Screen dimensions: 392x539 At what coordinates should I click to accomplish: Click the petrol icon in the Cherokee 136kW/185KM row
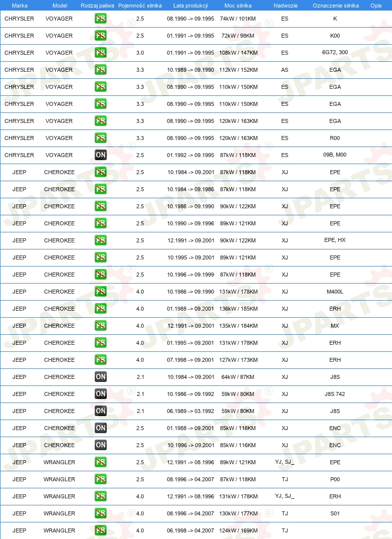click(101, 309)
